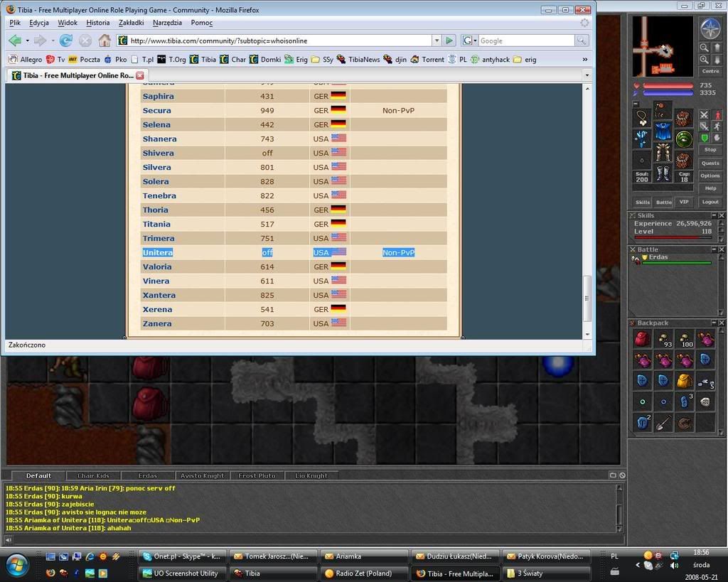
Task: Click the Firefox Reload page icon
Action: 66,41
